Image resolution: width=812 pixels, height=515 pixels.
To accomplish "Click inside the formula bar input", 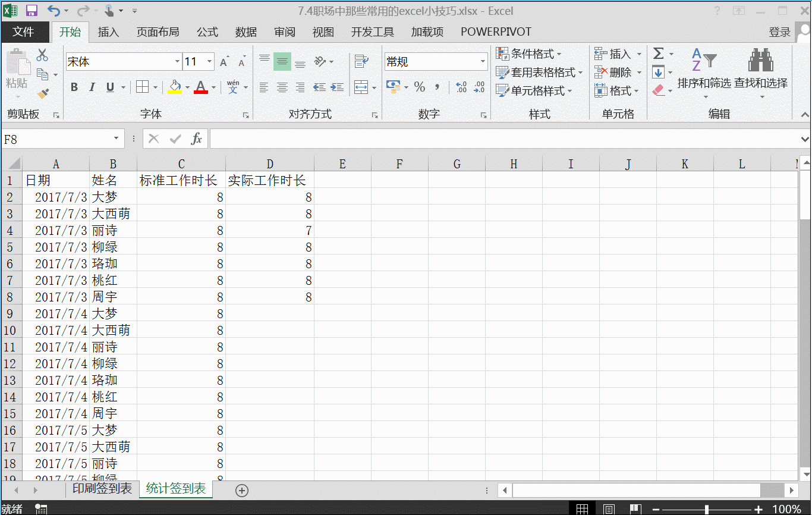I will (x=504, y=139).
